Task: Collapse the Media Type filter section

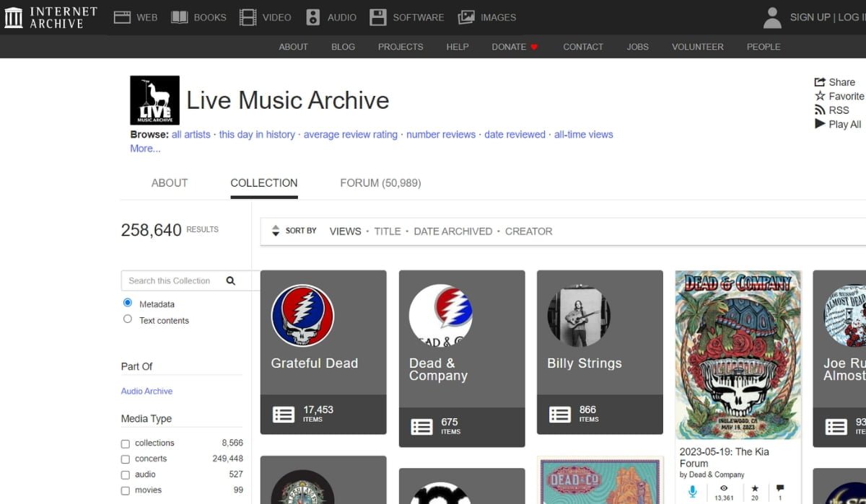Action: pos(146,418)
